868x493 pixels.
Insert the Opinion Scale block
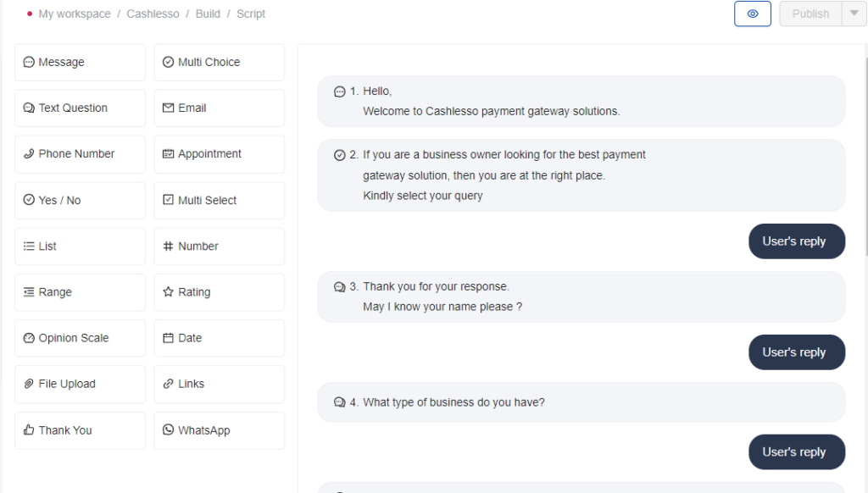[x=81, y=338]
